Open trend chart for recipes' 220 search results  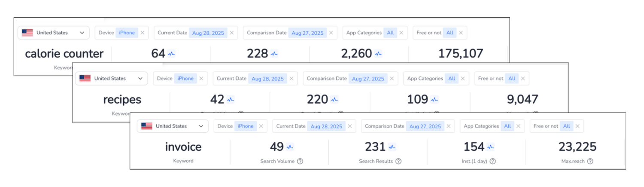coord(334,100)
